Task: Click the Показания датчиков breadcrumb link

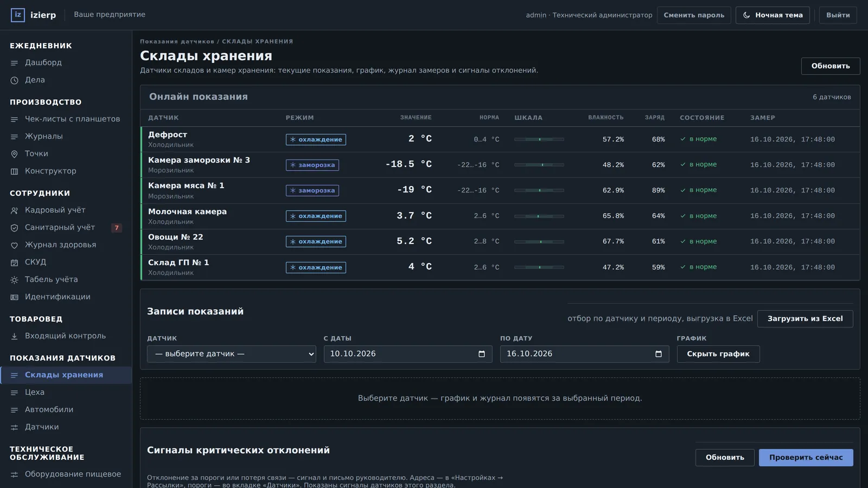Action: pos(177,42)
